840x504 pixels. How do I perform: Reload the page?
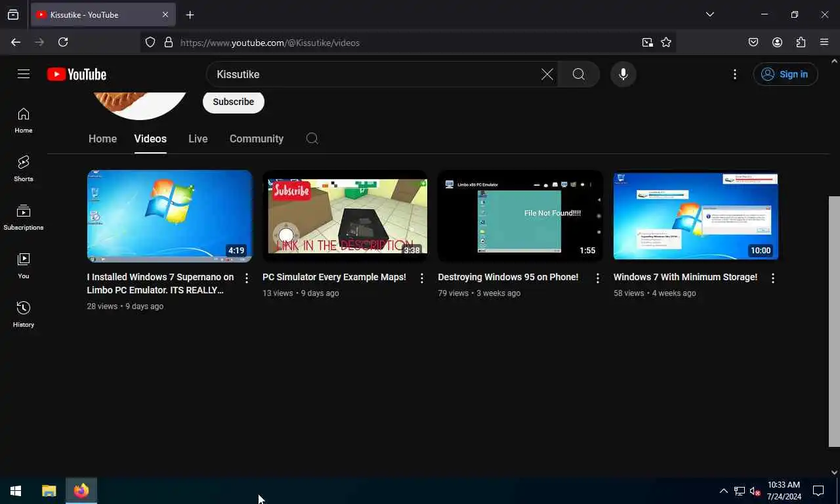tap(63, 42)
